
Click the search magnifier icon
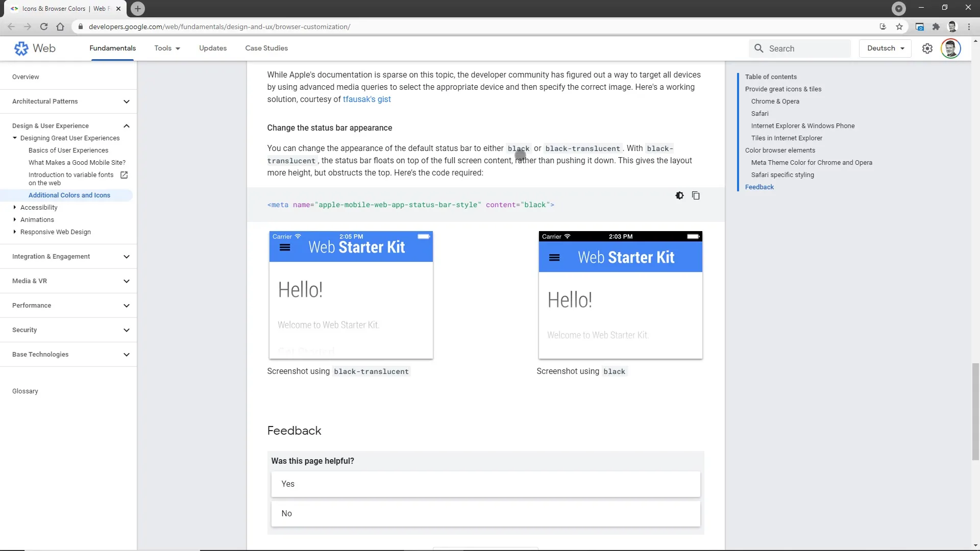coord(759,48)
